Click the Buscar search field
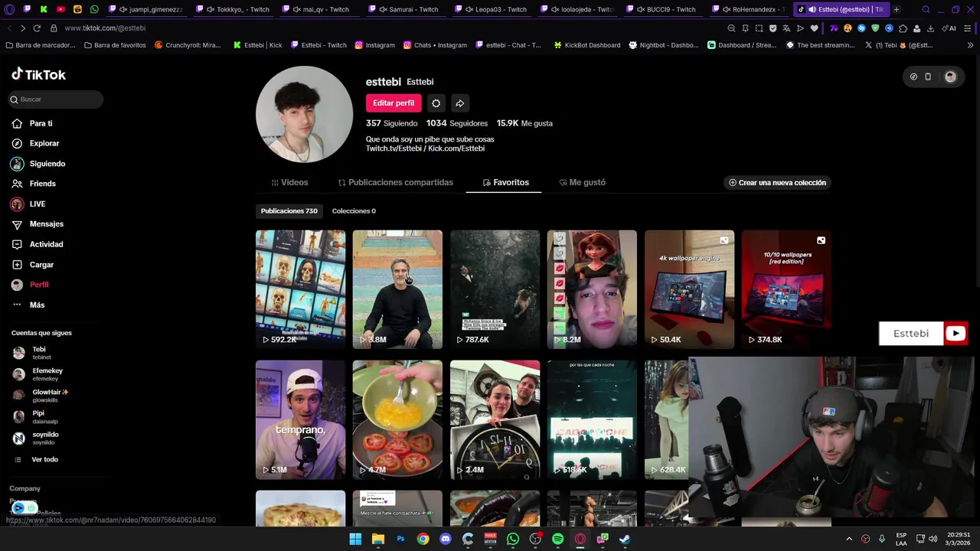 pyautogui.click(x=55, y=99)
